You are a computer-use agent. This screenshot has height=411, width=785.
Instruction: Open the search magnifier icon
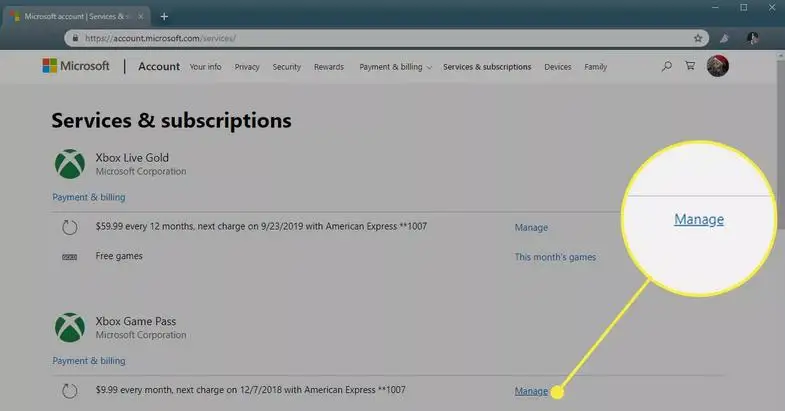tap(666, 66)
